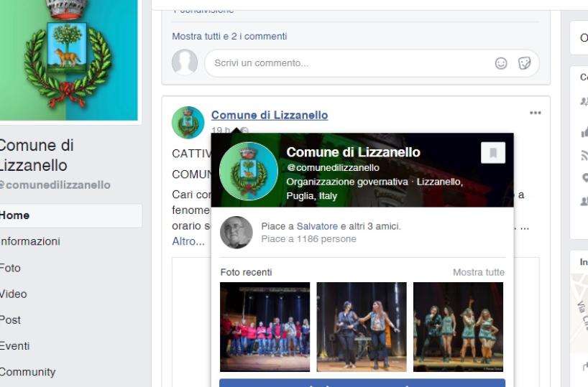The width and height of the screenshot is (588, 387).
Task: Click the 'Piace a 1186 persone' text
Action: [308, 239]
